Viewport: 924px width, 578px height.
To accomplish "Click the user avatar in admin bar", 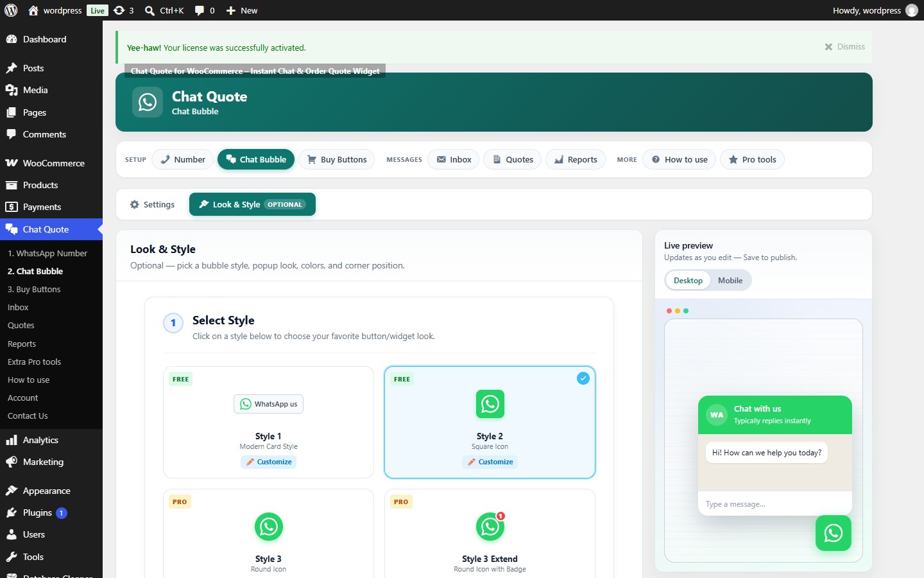I will pyautogui.click(x=912, y=10).
